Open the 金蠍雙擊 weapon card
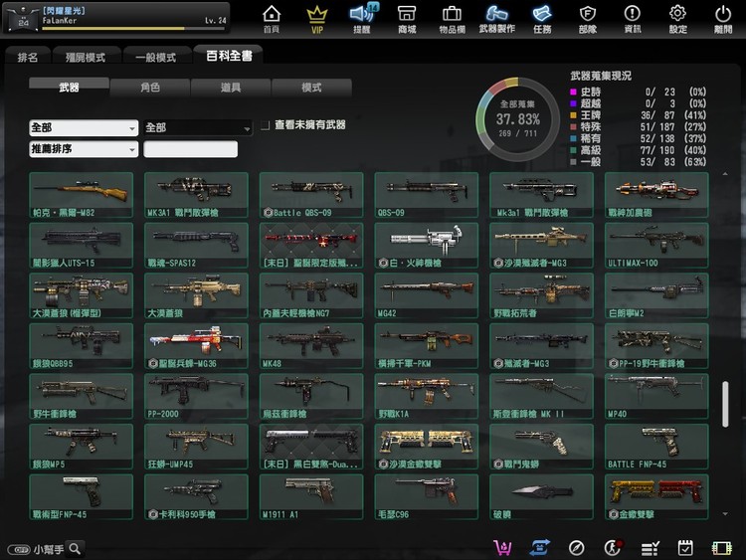 coord(656,496)
